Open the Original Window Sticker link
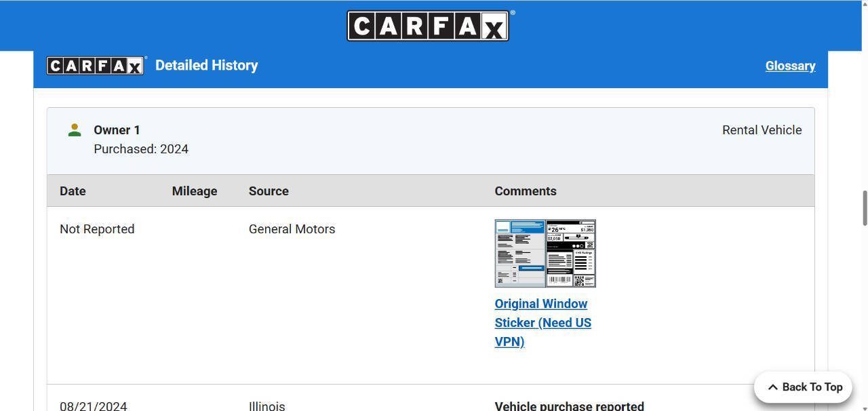The width and height of the screenshot is (868, 411). click(x=542, y=323)
